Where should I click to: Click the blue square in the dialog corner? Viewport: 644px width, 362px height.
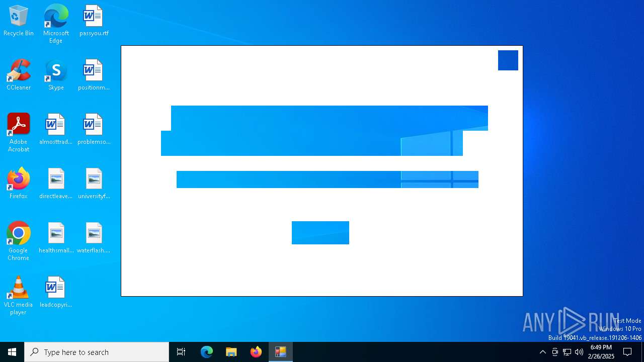tap(508, 60)
